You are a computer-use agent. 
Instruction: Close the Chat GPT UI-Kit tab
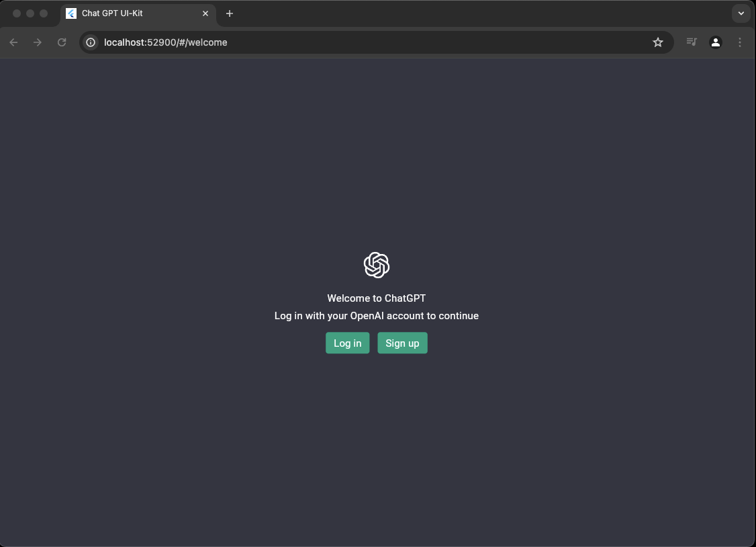[x=205, y=13]
